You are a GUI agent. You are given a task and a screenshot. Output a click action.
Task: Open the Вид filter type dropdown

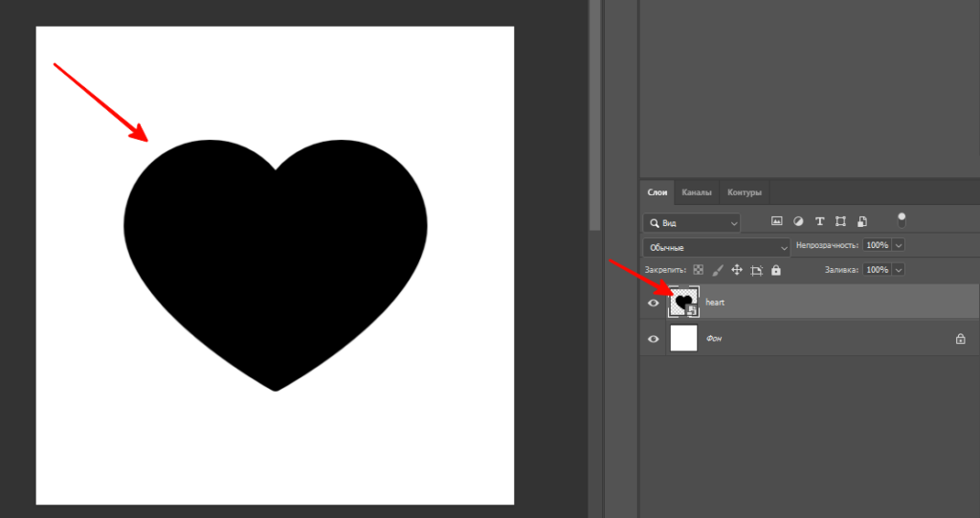pyautogui.click(x=692, y=222)
